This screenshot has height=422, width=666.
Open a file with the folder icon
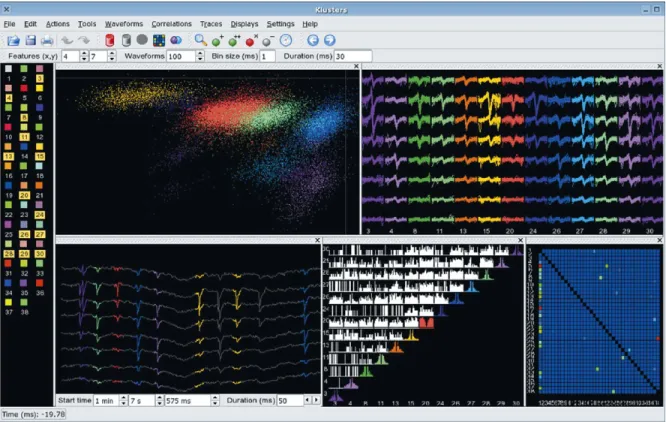pos(13,40)
